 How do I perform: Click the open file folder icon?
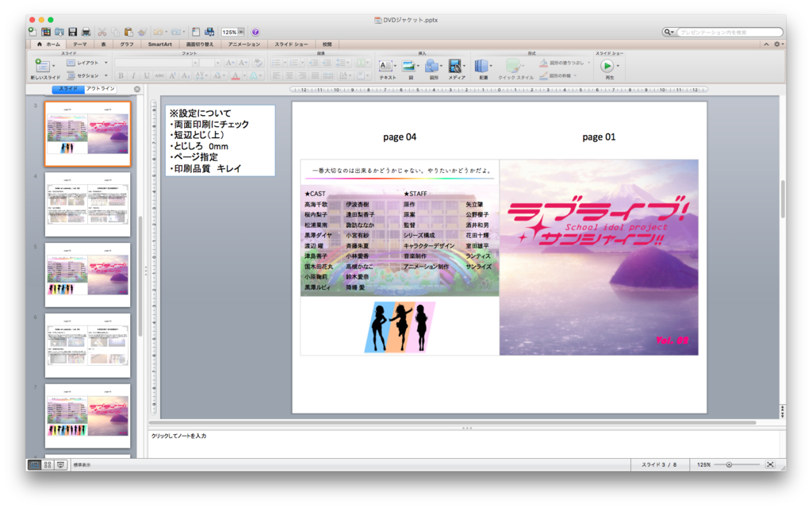(59, 32)
